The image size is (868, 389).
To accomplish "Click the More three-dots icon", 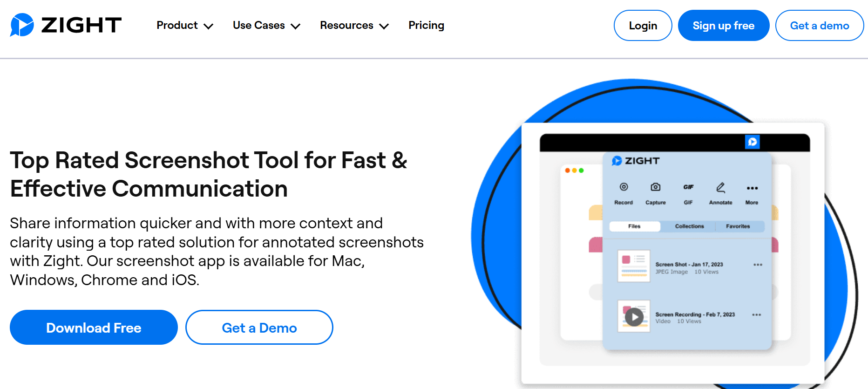I will tap(752, 188).
